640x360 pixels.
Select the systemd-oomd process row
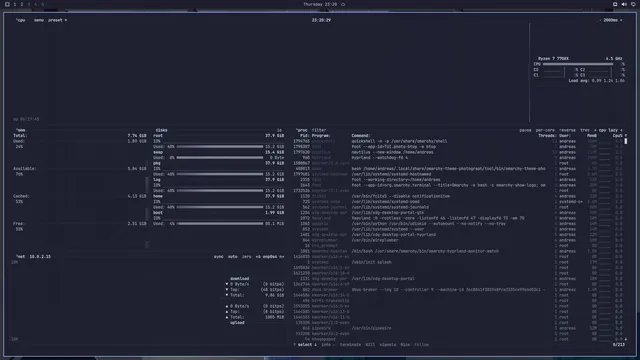coord(458,202)
